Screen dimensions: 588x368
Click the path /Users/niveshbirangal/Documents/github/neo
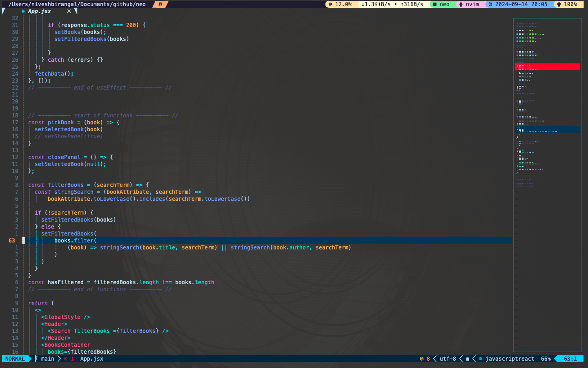[x=77, y=4]
